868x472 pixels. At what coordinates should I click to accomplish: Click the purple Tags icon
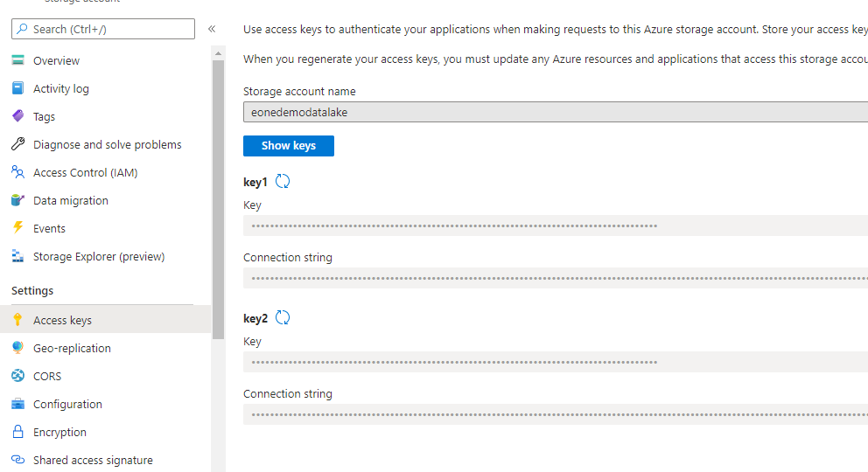(17, 116)
